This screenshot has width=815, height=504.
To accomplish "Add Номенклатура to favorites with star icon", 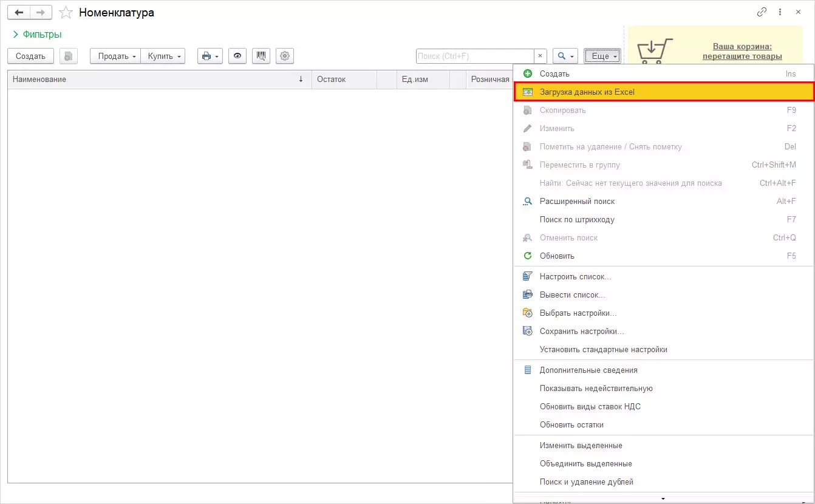I will click(x=66, y=13).
